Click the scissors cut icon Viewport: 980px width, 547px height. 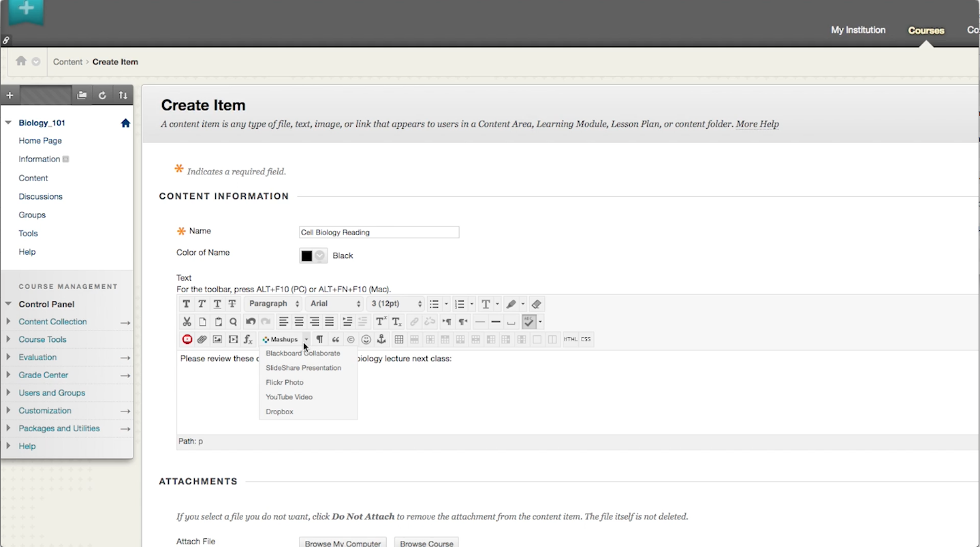tap(187, 322)
